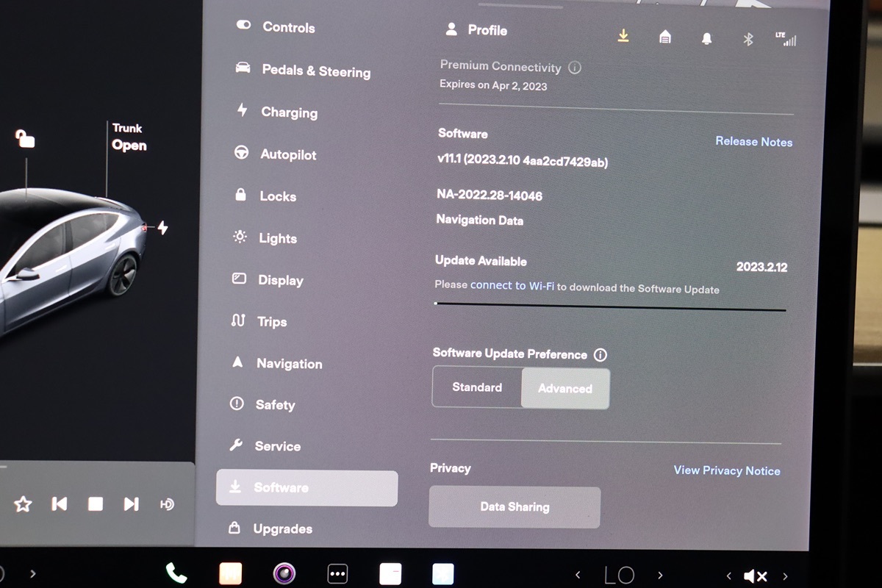Viewport: 882px width, 588px height.
Task: Decrease cabin temperature with the left chevron
Action: coord(578,576)
